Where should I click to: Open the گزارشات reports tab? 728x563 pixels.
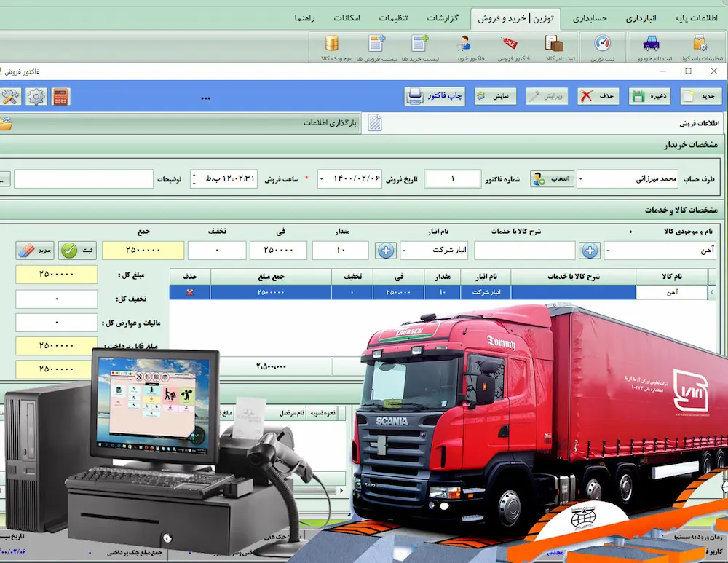(443, 18)
